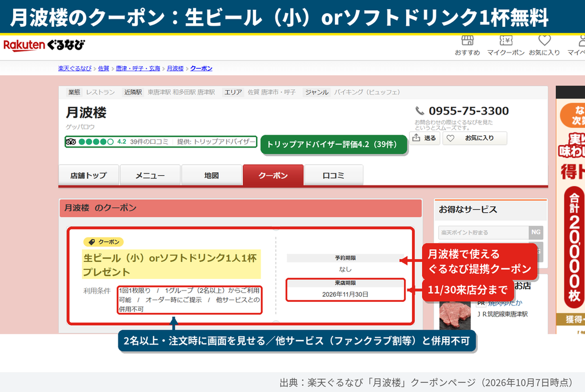
Task: Open 唐津・呼子・玄海 breadcrumb link
Action: [x=138, y=68]
